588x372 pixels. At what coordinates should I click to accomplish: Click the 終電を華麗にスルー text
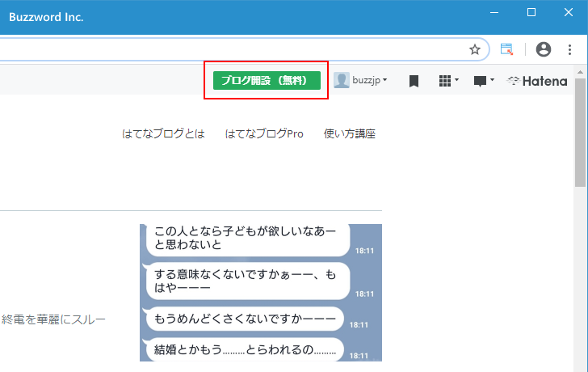[x=53, y=319]
